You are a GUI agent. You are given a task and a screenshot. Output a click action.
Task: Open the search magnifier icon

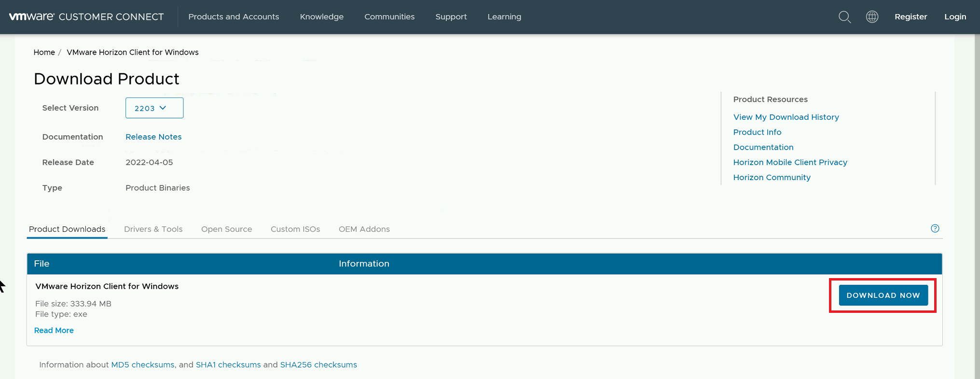click(844, 17)
